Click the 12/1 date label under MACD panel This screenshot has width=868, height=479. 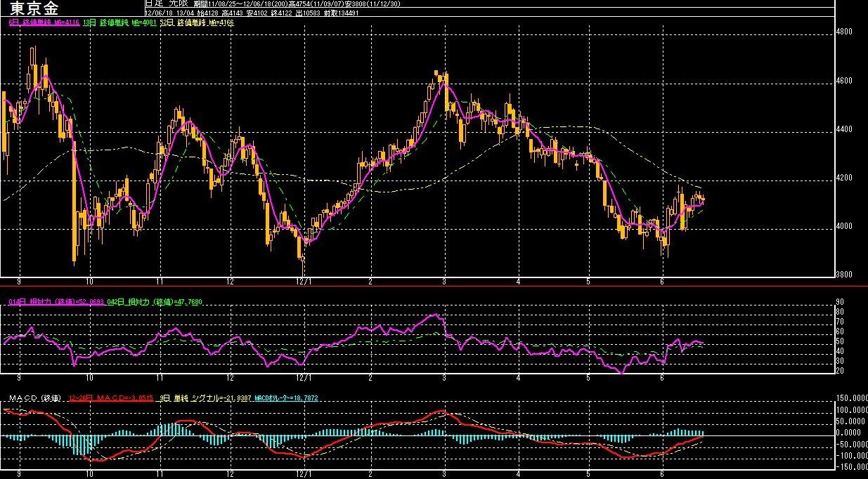304,474
